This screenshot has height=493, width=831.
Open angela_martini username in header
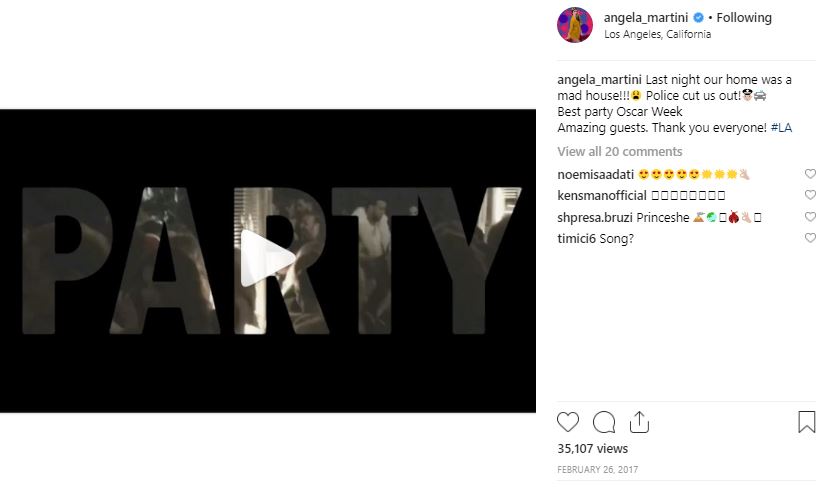click(x=646, y=17)
